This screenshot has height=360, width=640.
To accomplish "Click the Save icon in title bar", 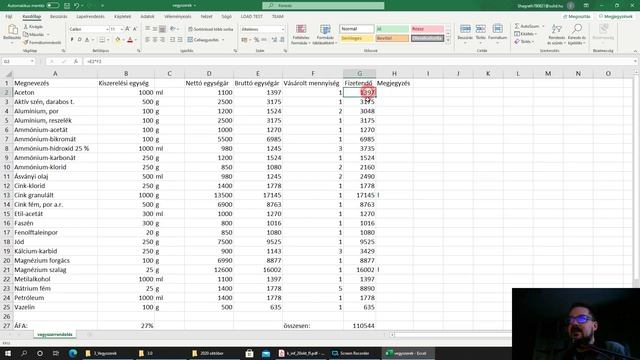I will point(67,6).
